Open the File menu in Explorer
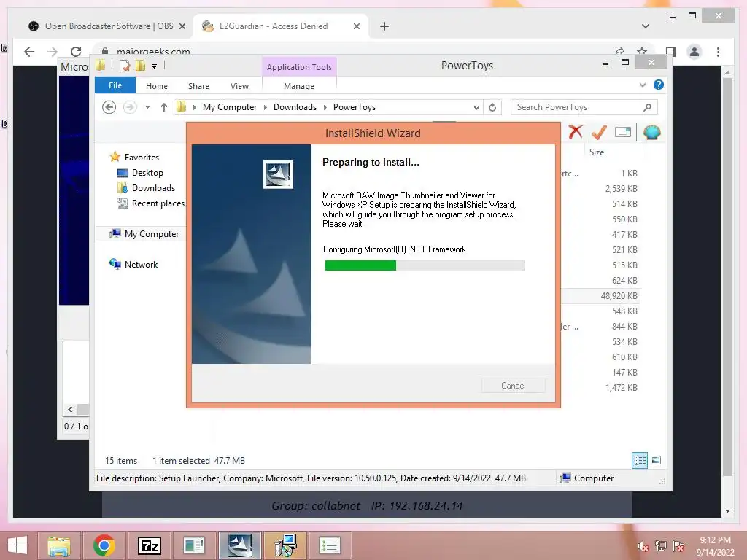Image resolution: width=747 pixels, height=560 pixels. pyautogui.click(x=115, y=85)
